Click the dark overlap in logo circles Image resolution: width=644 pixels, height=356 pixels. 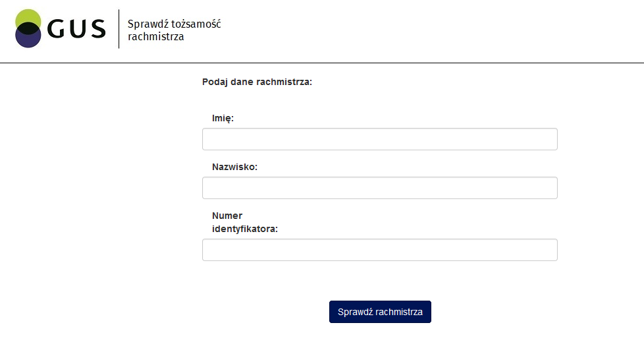(28, 28)
